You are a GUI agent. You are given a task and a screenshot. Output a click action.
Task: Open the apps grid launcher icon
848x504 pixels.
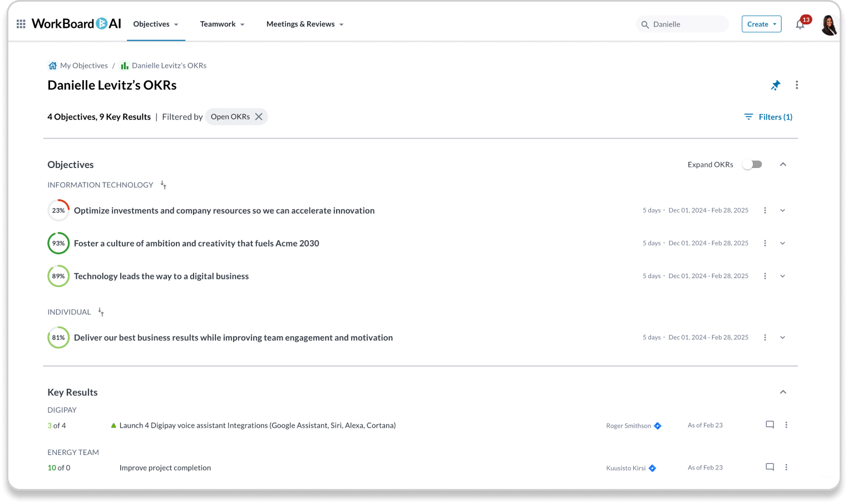pyautogui.click(x=21, y=24)
